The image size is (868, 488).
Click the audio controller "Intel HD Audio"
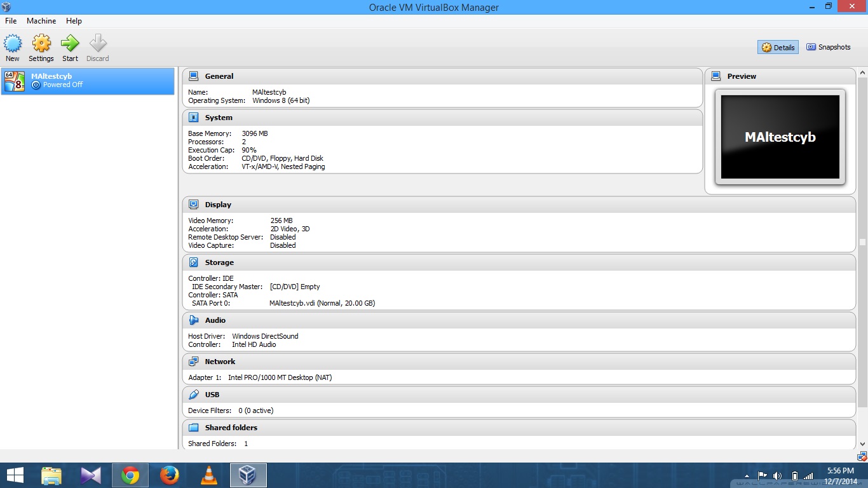254,344
